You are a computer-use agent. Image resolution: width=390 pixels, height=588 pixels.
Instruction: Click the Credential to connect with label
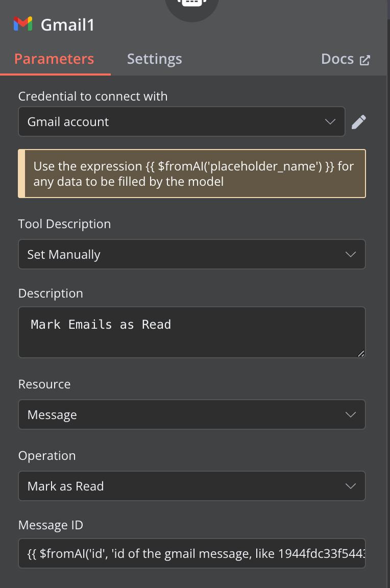[x=93, y=96]
